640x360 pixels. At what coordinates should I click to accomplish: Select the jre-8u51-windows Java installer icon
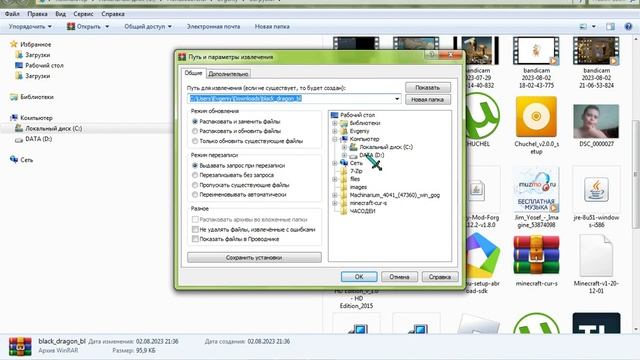click(x=596, y=189)
